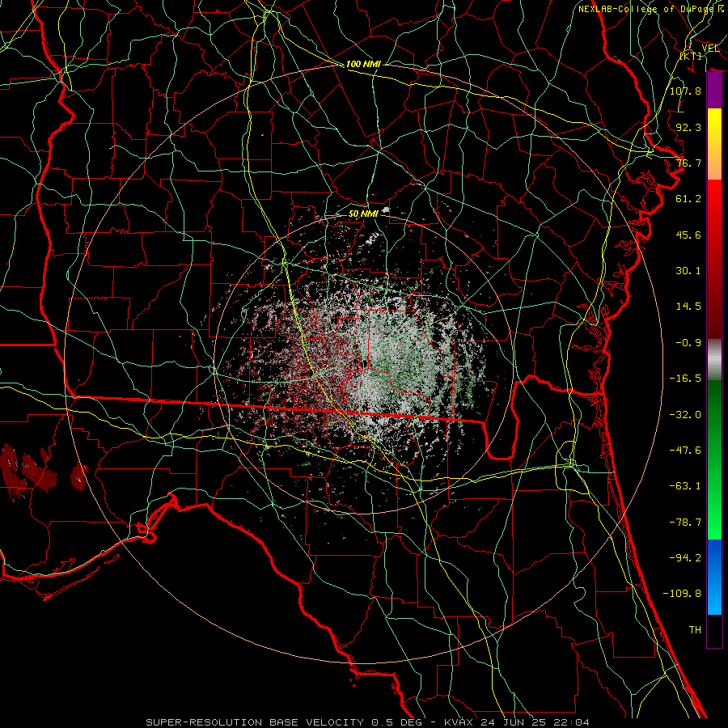The height and width of the screenshot is (728, 728).
Task: Click the -94.2 legend value
Action: (685, 558)
